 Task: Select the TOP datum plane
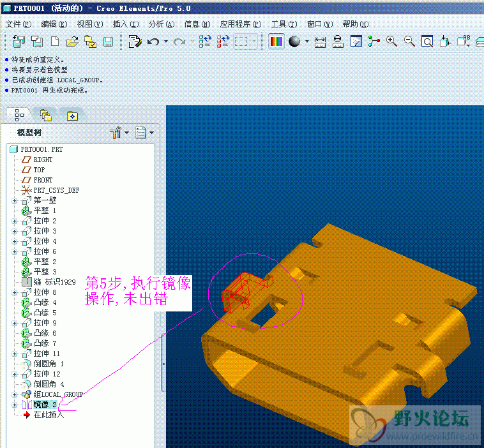(33, 170)
